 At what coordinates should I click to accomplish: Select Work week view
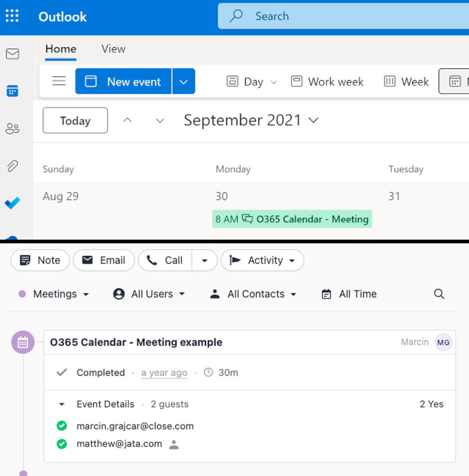click(x=328, y=82)
